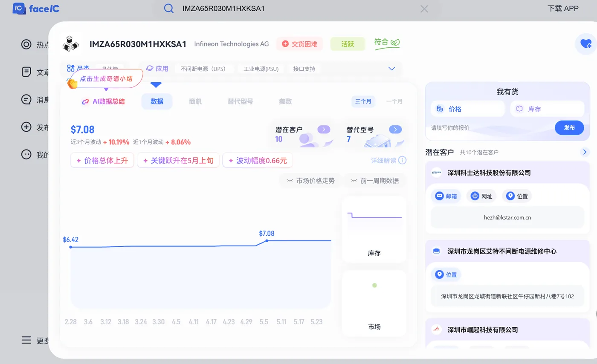
Task: Clear the search box with the X
Action: coord(424,9)
